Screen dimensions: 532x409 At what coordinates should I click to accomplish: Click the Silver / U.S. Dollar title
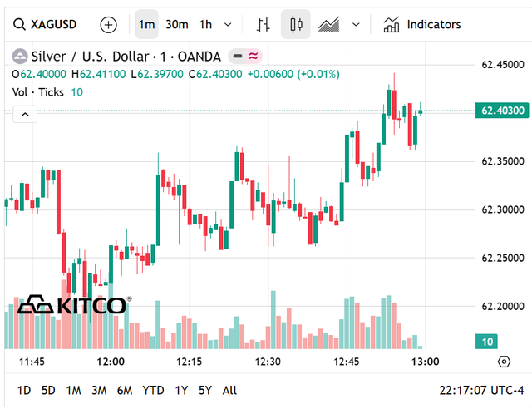(126, 57)
